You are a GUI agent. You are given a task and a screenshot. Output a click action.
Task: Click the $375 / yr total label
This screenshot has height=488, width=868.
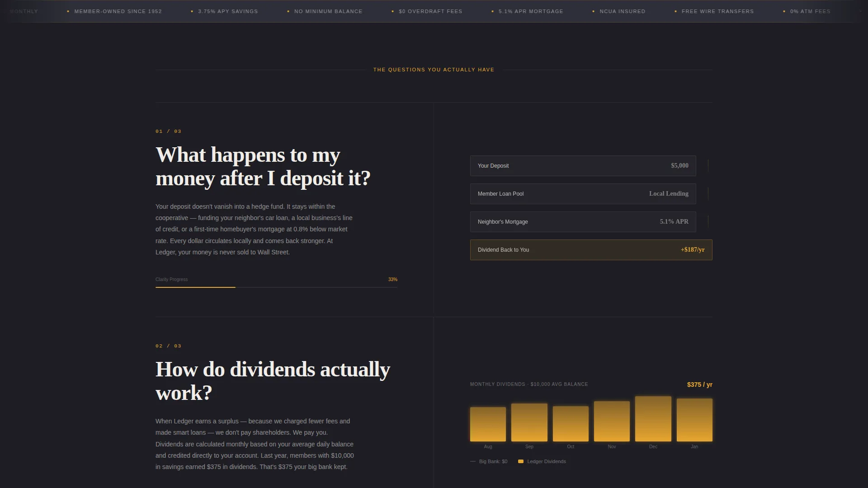point(699,385)
